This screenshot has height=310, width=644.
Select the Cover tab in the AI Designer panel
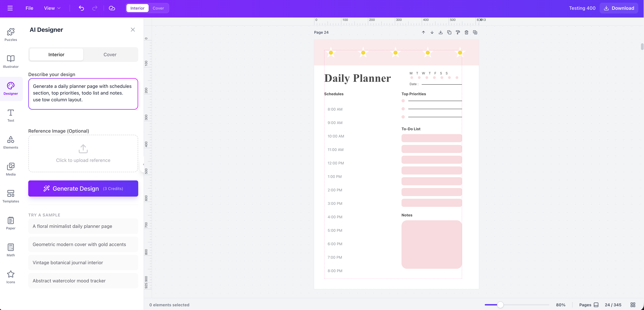point(110,54)
